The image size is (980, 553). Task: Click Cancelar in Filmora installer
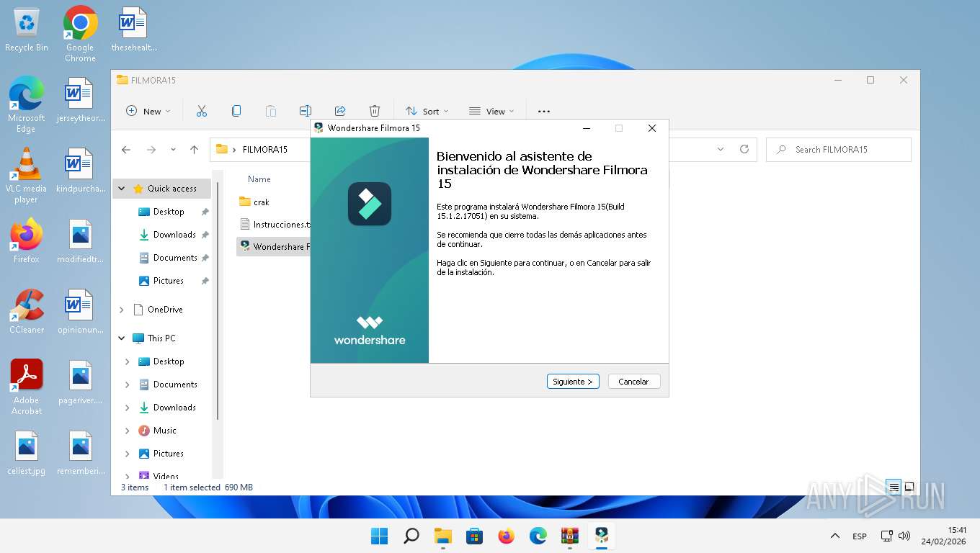(x=633, y=382)
